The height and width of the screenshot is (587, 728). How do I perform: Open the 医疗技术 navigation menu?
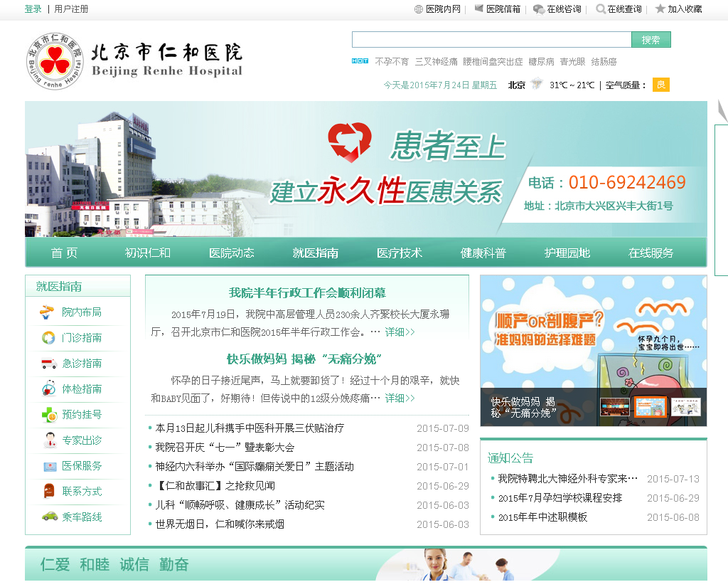click(400, 253)
